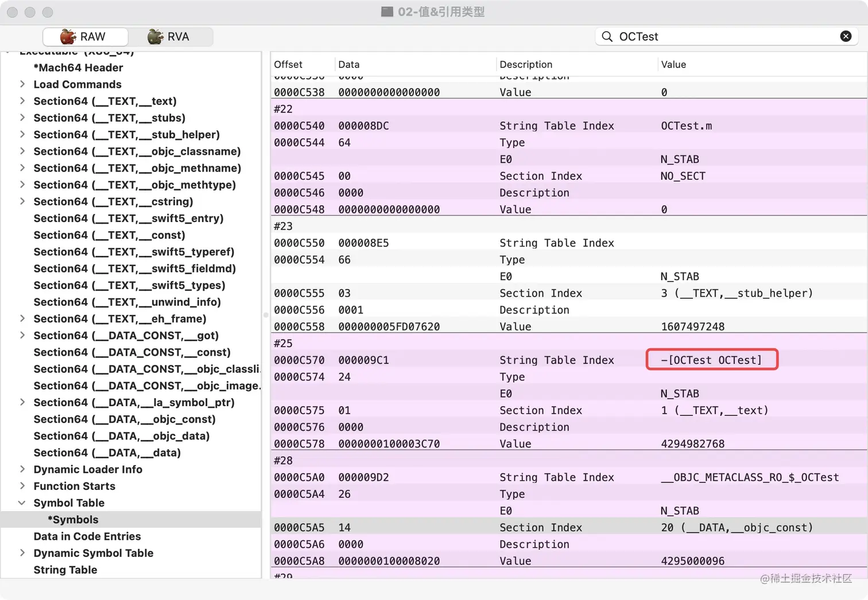Select Section64 (__DATA_CONST,__const) item
The width and height of the screenshot is (868, 600).
(132, 352)
